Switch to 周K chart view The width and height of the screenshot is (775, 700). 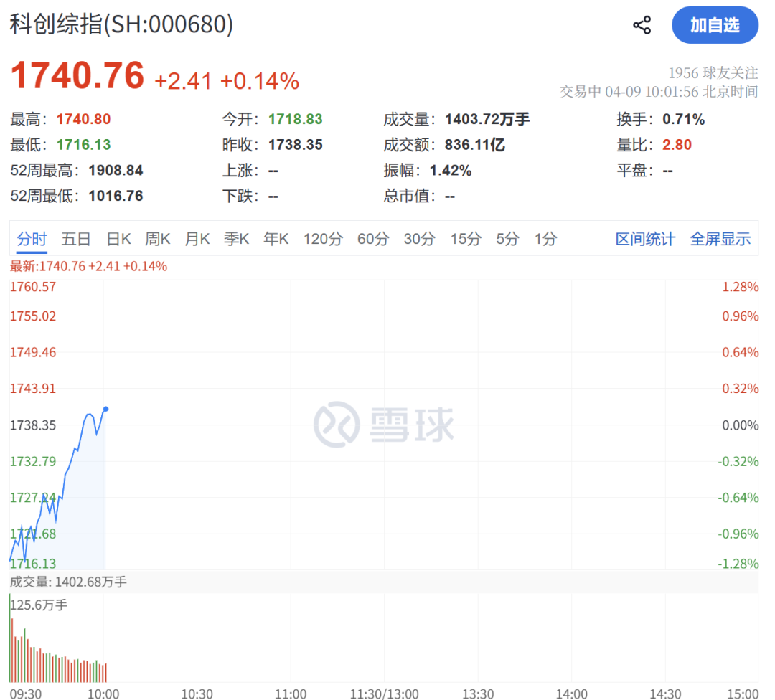pyautogui.click(x=157, y=239)
